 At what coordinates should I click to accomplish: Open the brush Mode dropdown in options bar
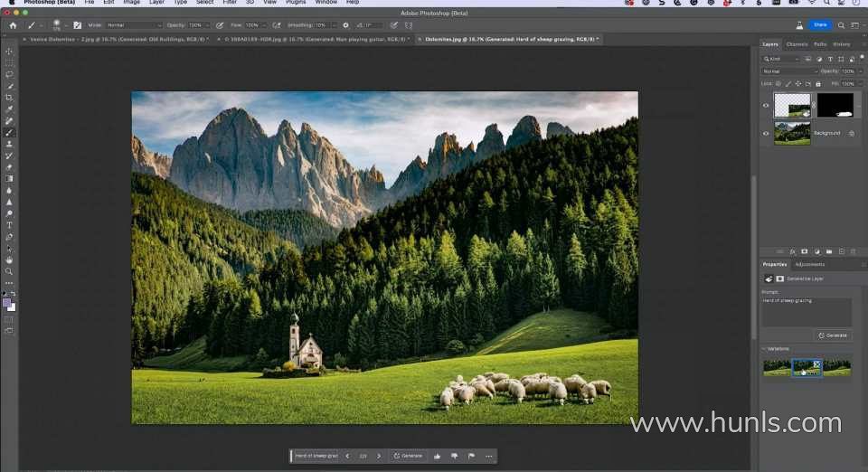(x=133, y=25)
